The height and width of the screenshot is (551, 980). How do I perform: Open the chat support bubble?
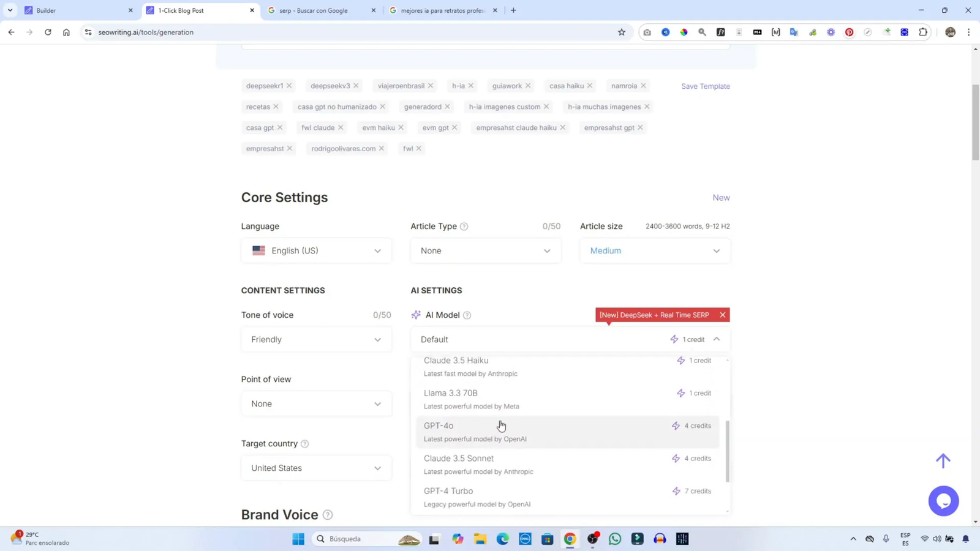(943, 501)
